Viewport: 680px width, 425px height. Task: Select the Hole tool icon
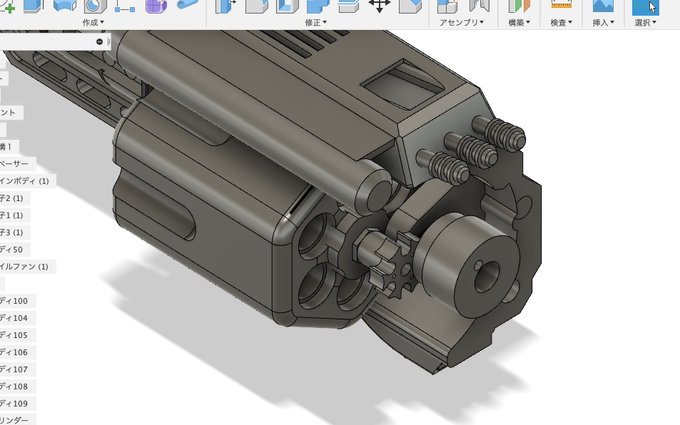95,6
